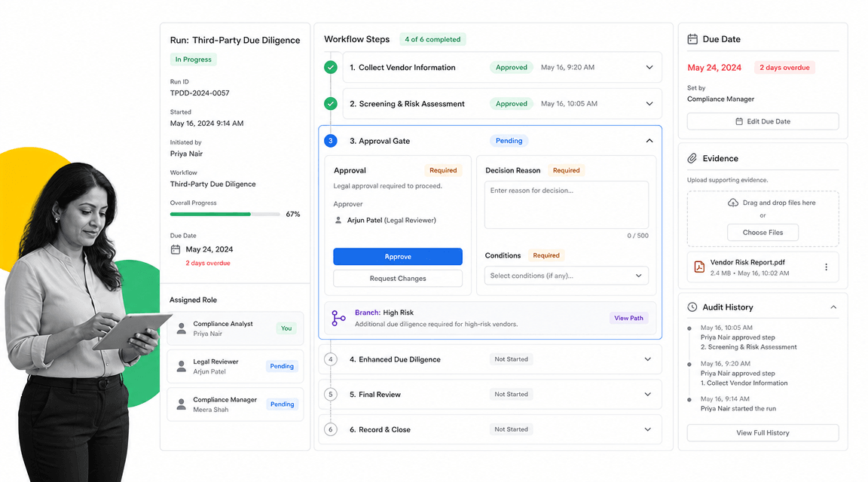
Task: Click the May 16, 9:20 AM timestamp on step 1
Action: 567,68
